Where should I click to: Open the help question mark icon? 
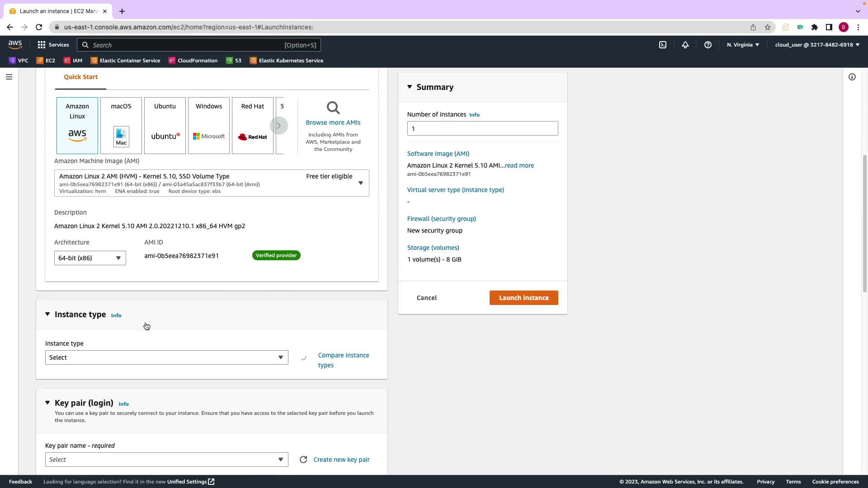708,45
